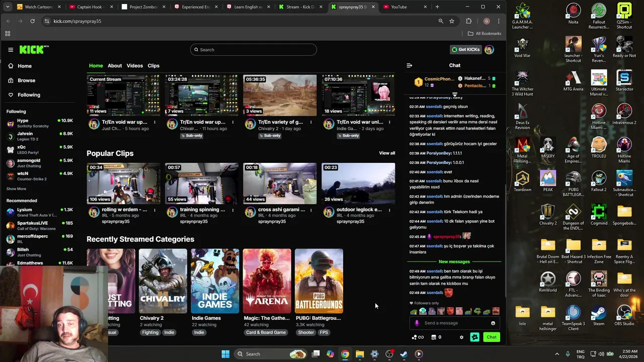
Task: Switch to the About channel tab
Action: click(115, 66)
